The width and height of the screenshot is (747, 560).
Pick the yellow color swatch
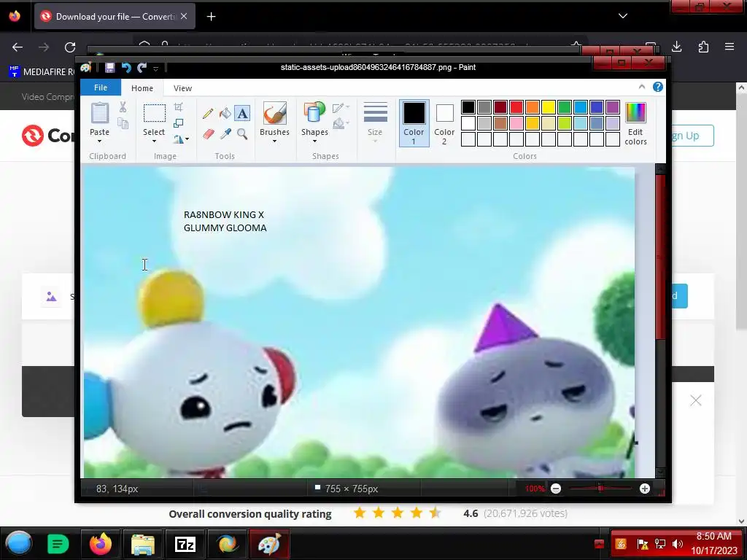coord(549,107)
